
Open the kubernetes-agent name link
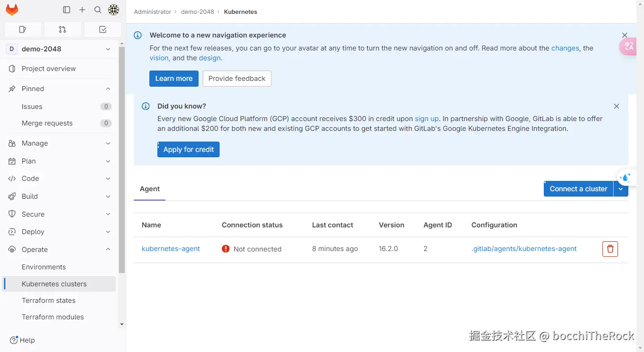[x=171, y=249]
